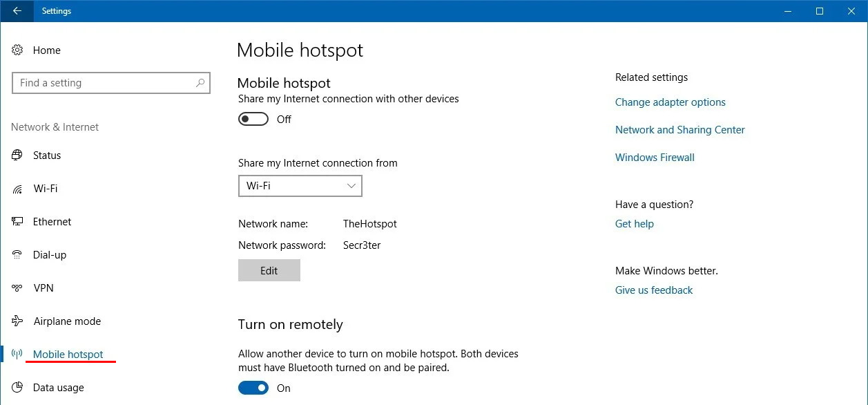Click the Dial-up icon in sidebar

pos(17,255)
